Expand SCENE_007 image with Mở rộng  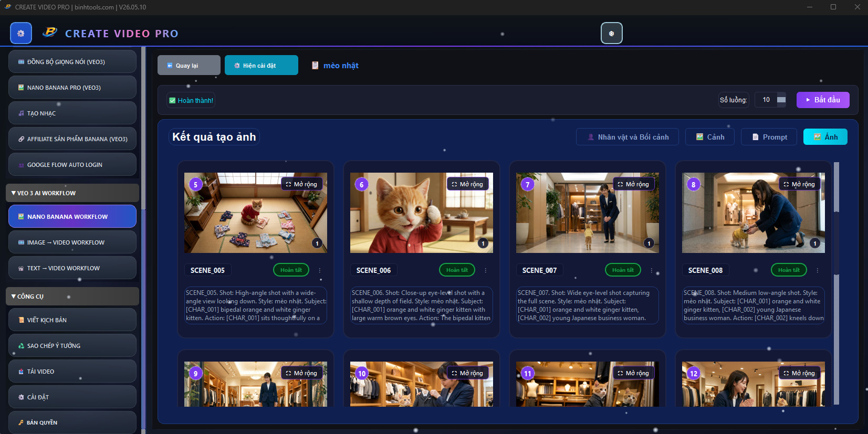(x=633, y=184)
